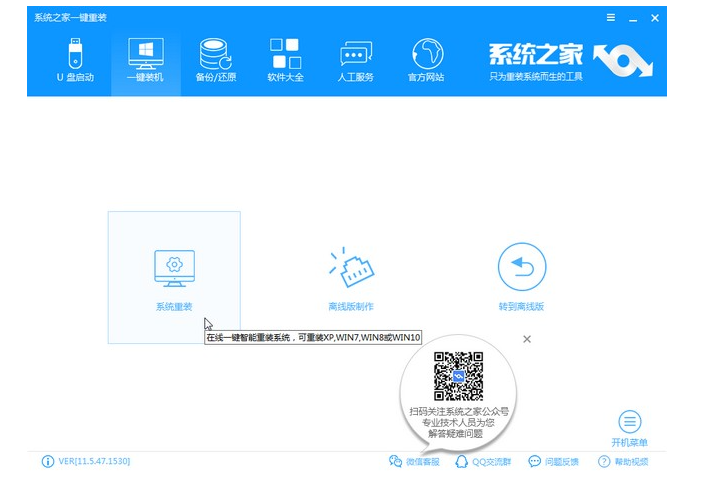Open the 人工服务 manual service tab

tap(356, 61)
